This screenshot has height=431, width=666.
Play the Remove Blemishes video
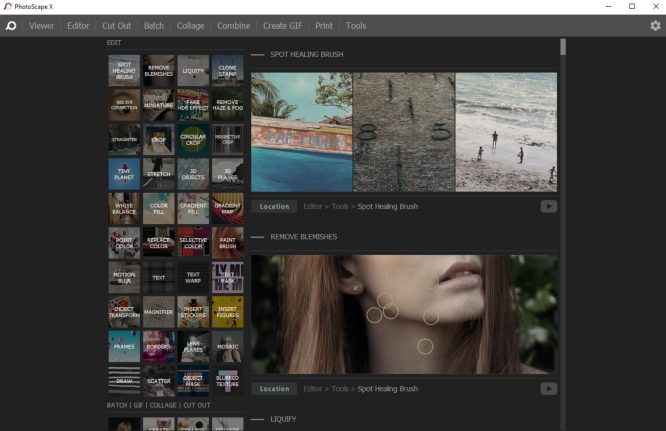click(x=549, y=389)
